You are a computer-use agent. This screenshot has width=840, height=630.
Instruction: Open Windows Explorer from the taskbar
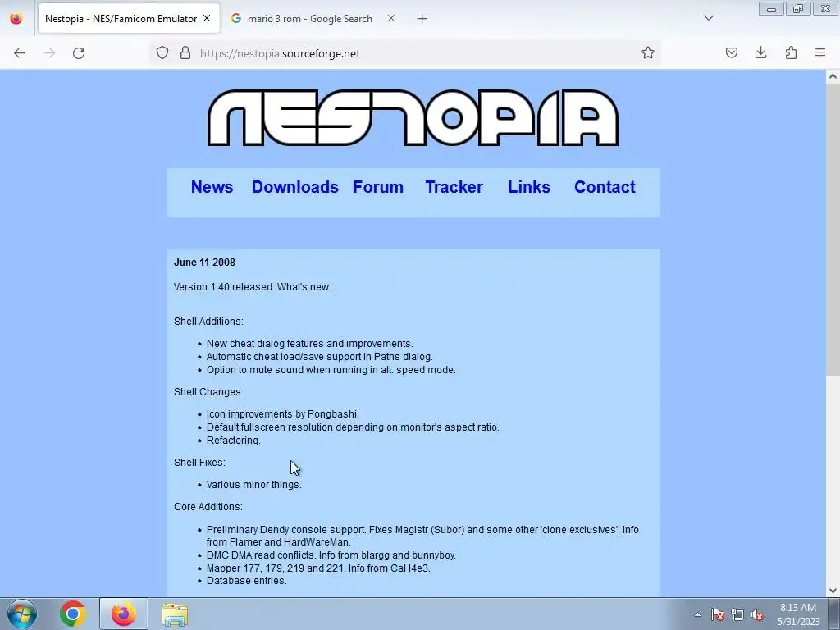[175, 614]
